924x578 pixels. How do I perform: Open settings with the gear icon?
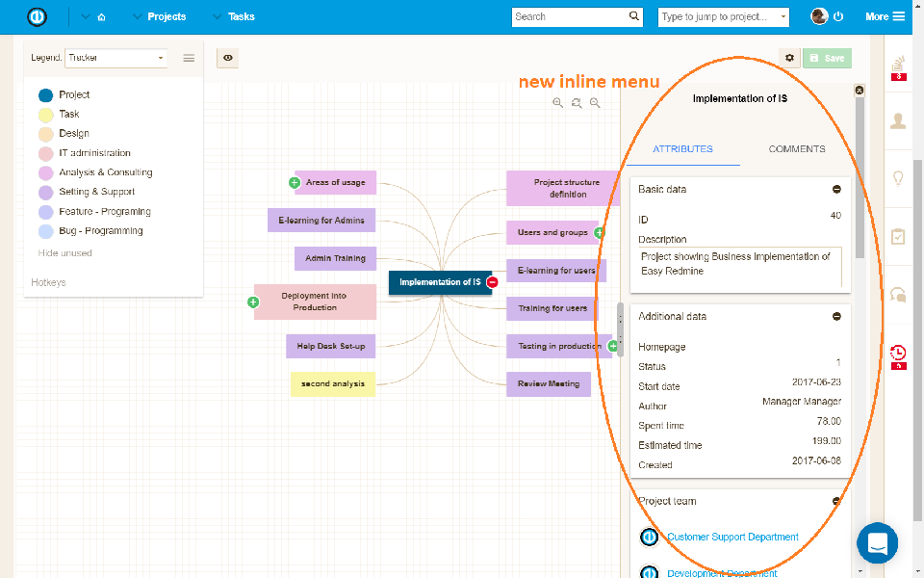pyautogui.click(x=789, y=59)
